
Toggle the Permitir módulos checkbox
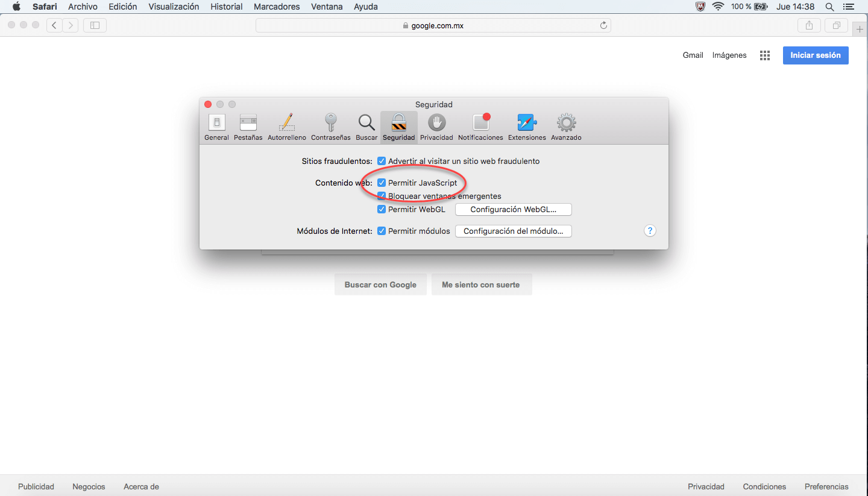pos(382,231)
